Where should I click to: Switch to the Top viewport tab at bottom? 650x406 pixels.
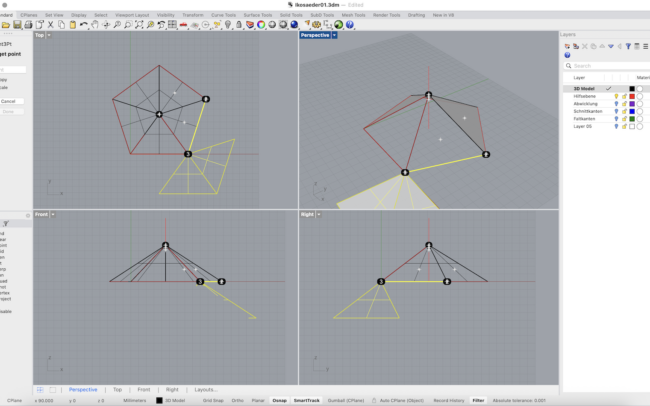pos(118,390)
